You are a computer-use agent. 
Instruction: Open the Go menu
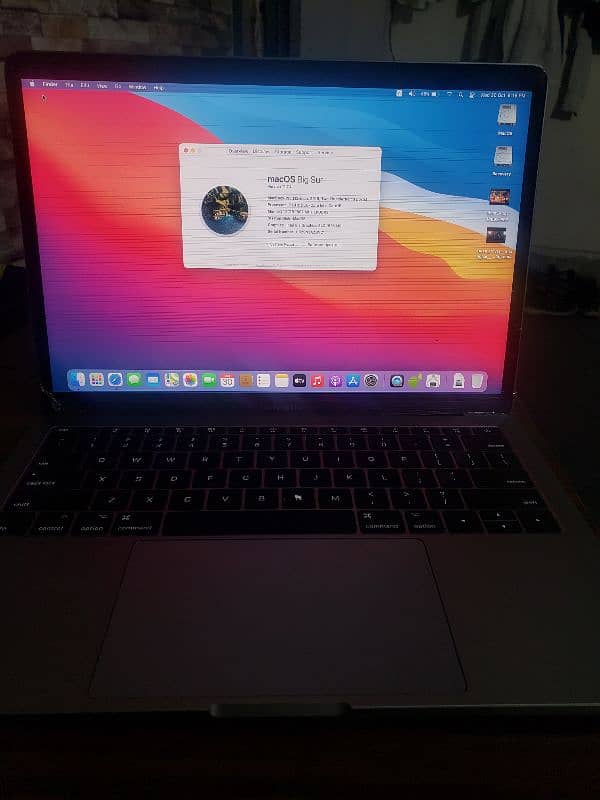(118, 86)
